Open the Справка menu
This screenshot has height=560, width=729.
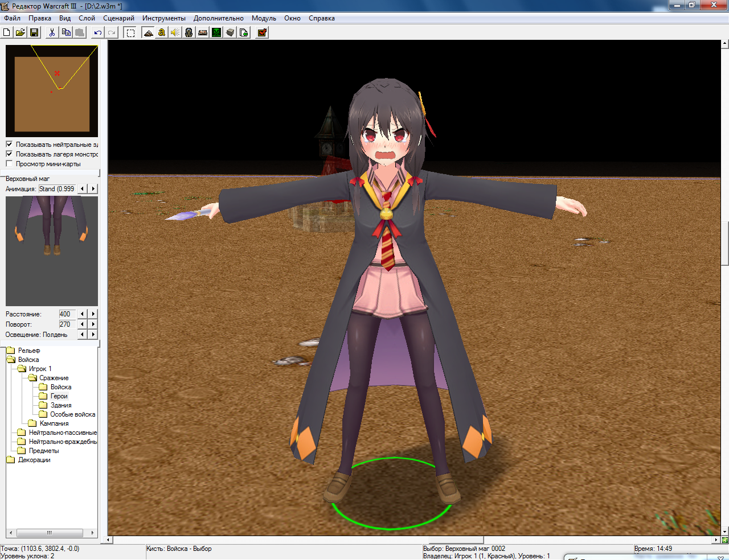[x=322, y=18]
